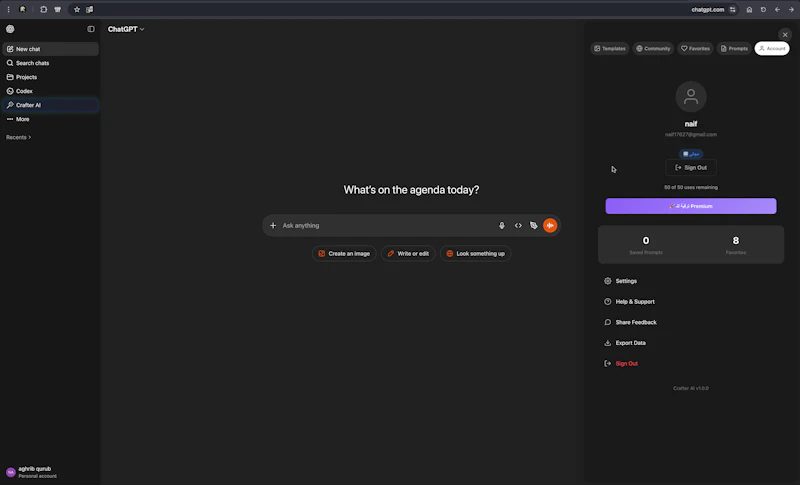The height and width of the screenshot is (485, 800).
Task: Expand the Recents section
Action: 18,137
